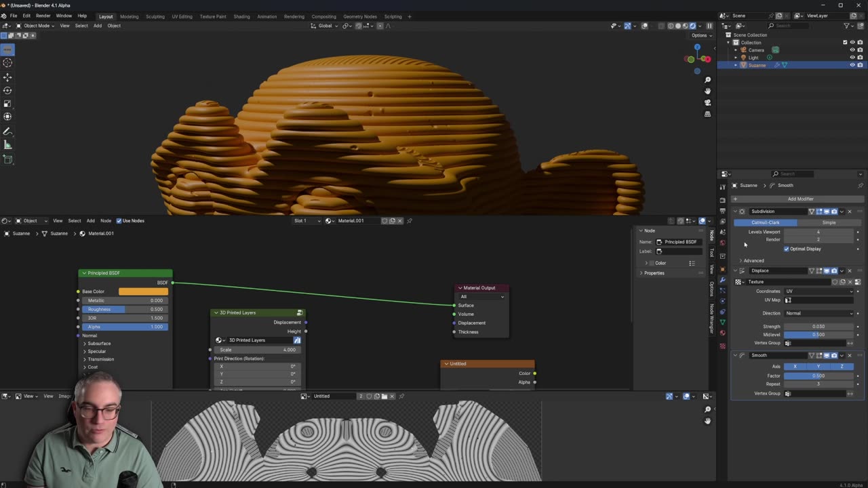Click the node Name field Principled BSDF

[x=679, y=242]
